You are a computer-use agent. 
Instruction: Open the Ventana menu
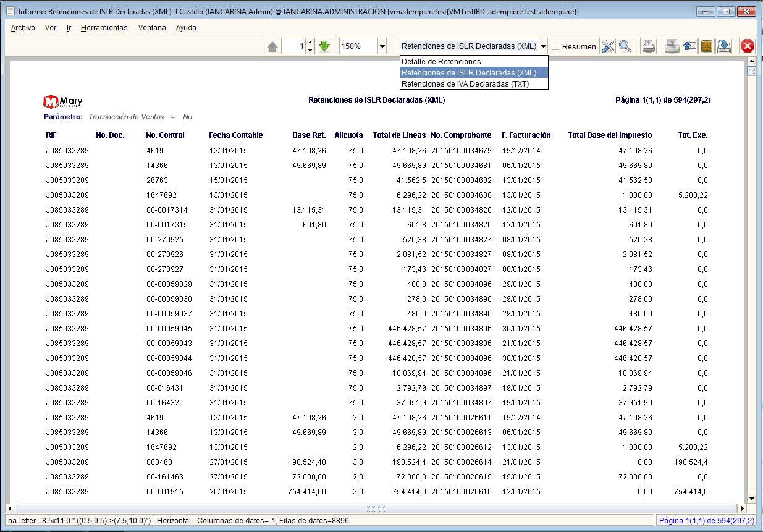(152, 28)
